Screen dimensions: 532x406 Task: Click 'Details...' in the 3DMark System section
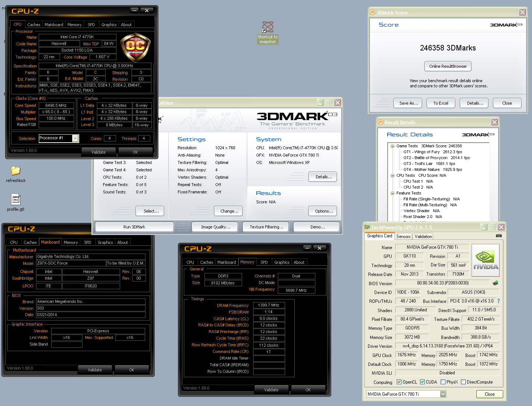click(323, 177)
